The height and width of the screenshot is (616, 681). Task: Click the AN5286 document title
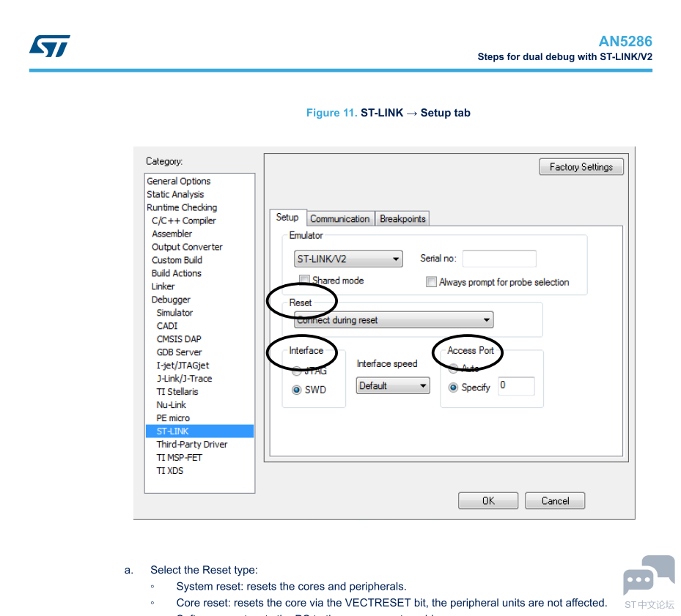[x=625, y=41]
